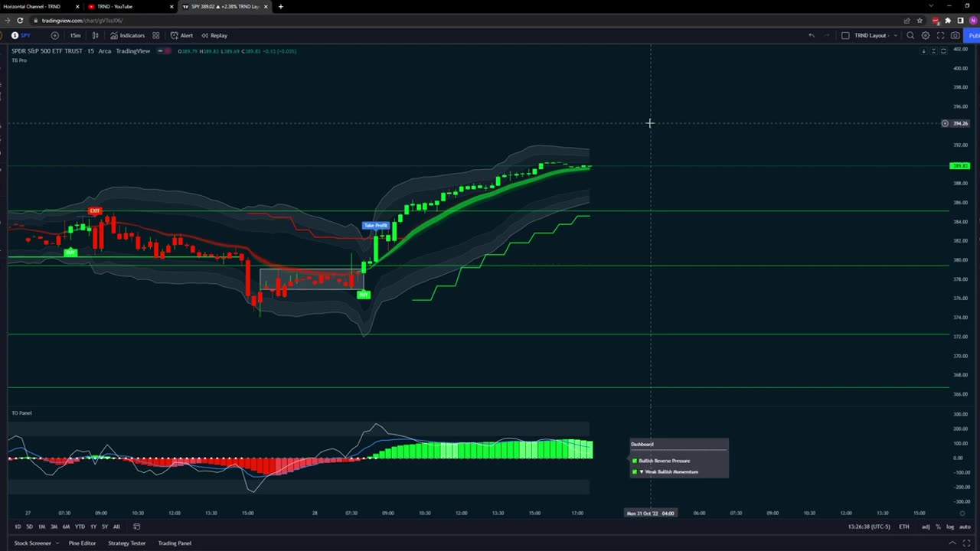980x551 pixels.
Task: Select the 1M date range
Action: (x=41, y=527)
